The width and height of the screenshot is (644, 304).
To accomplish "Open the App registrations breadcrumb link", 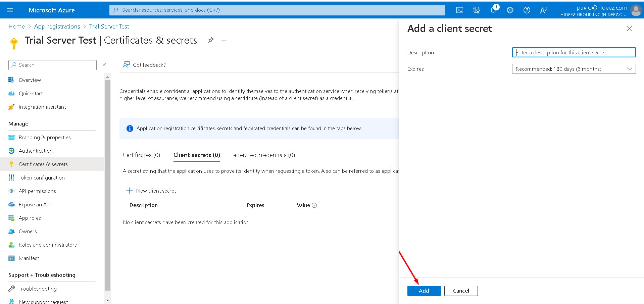I will coord(57,27).
